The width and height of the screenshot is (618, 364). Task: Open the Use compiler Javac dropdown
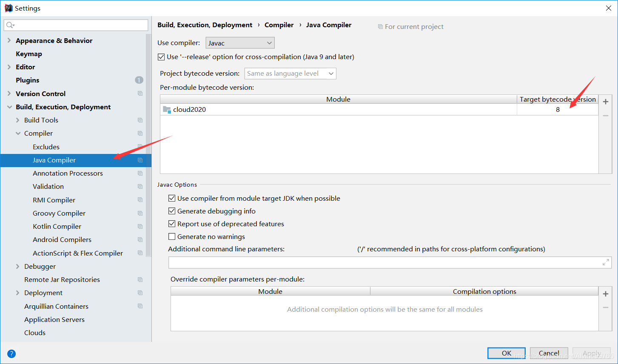point(240,43)
